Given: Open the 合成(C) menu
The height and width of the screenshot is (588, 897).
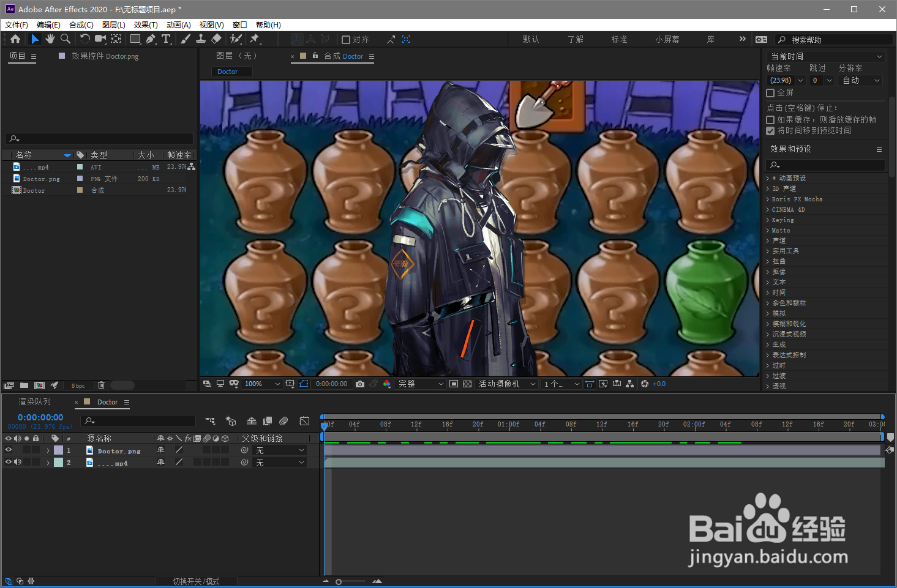Looking at the screenshot, I should click(81, 25).
